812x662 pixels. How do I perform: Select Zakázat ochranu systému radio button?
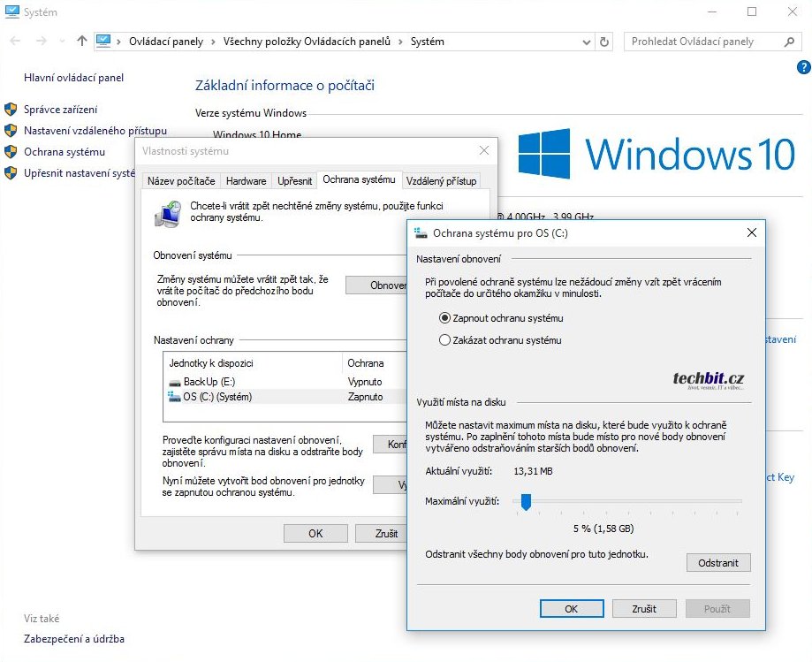(x=445, y=340)
